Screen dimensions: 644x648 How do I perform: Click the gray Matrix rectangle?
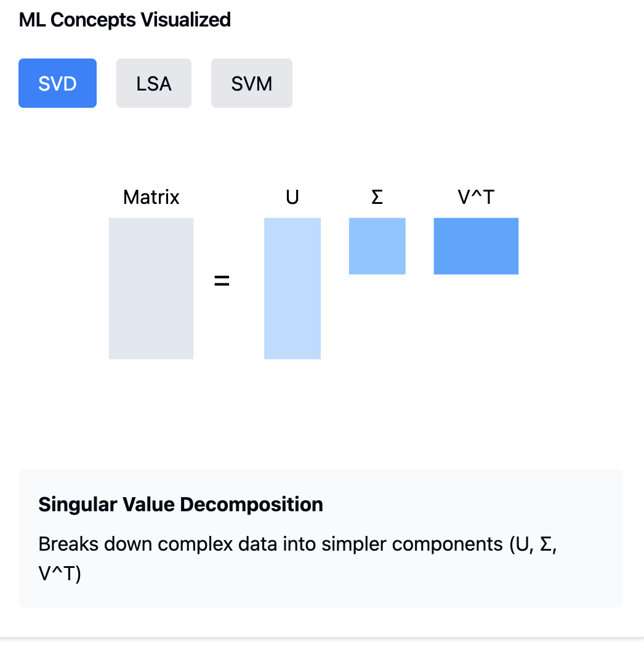tap(151, 288)
